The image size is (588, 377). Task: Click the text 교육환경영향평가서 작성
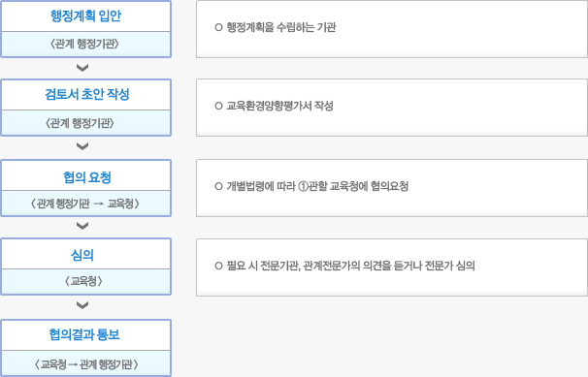click(x=280, y=106)
